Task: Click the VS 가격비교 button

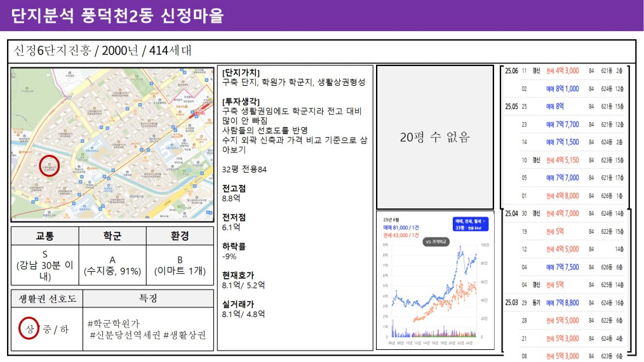Action: (436, 241)
